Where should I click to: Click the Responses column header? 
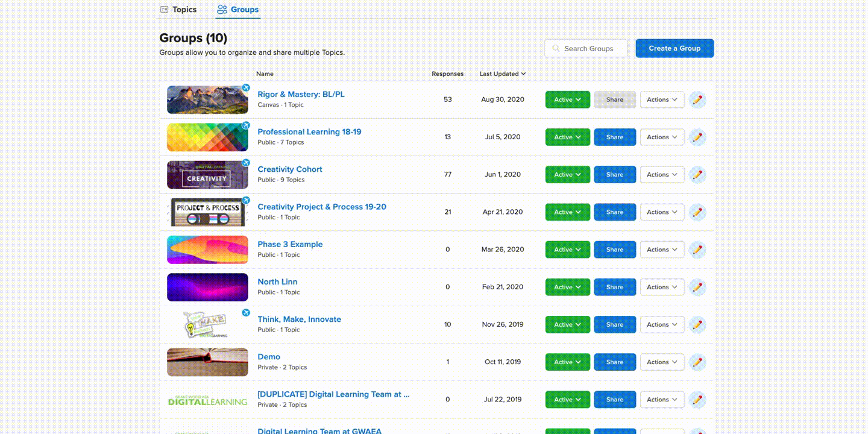[447, 74]
